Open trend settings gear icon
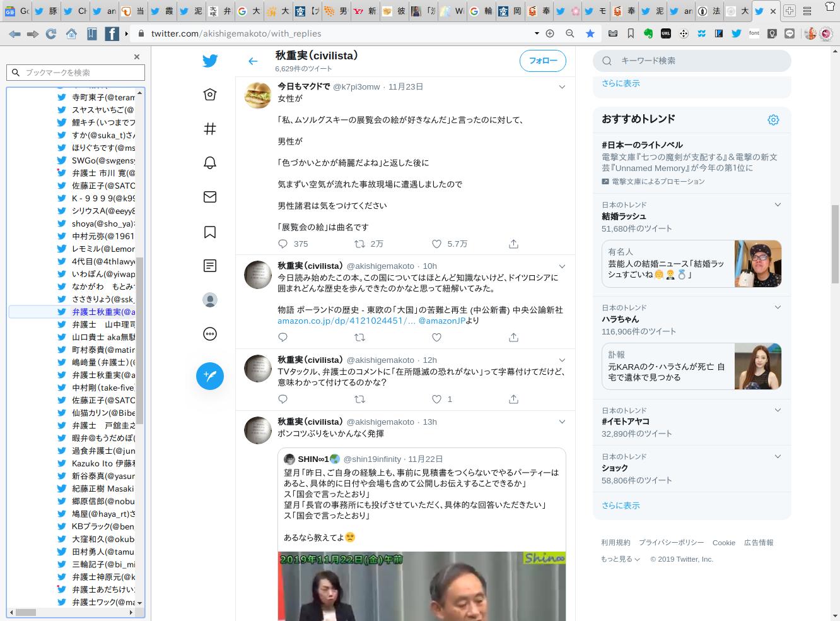The height and width of the screenshot is (621, 840). (x=773, y=120)
